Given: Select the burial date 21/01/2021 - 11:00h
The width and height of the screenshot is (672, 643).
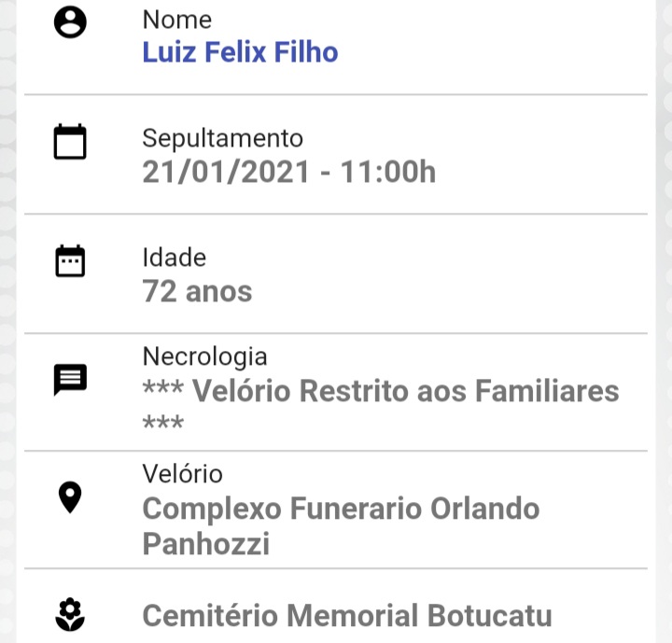Looking at the screenshot, I should point(288,172).
